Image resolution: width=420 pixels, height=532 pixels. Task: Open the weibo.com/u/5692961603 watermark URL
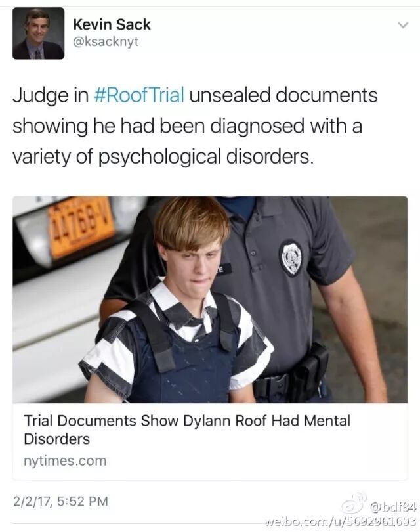(340, 521)
